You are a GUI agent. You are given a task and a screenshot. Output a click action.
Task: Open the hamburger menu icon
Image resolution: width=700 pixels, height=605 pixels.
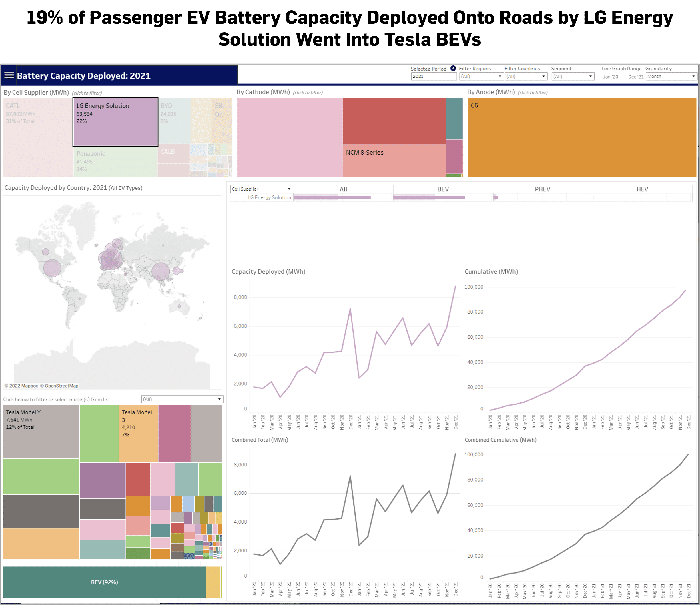coord(9,75)
